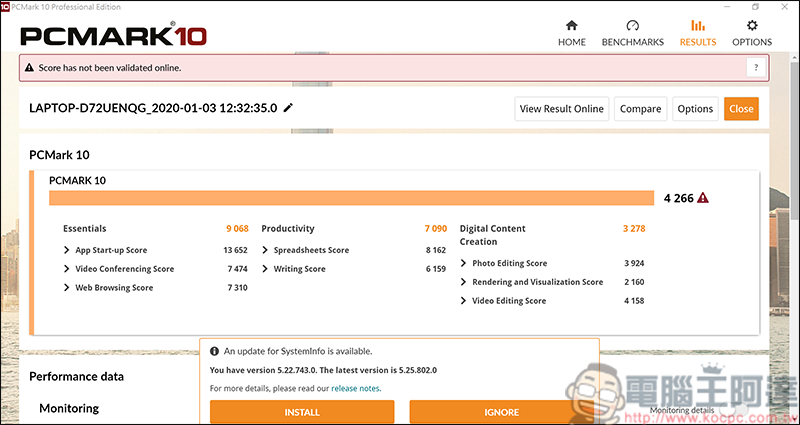Restore the window with the title bar button

pos(755,7)
